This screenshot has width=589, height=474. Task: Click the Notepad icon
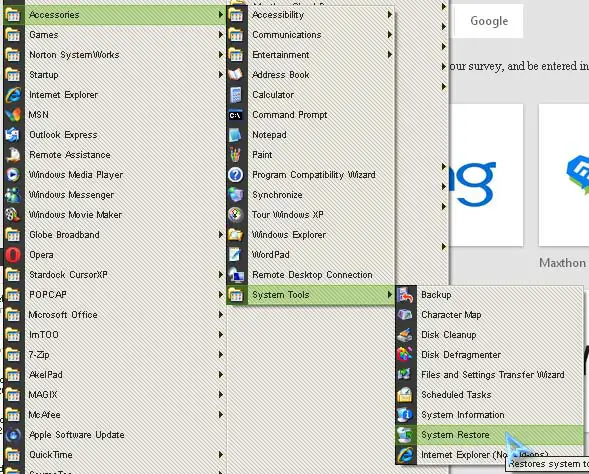(x=236, y=134)
